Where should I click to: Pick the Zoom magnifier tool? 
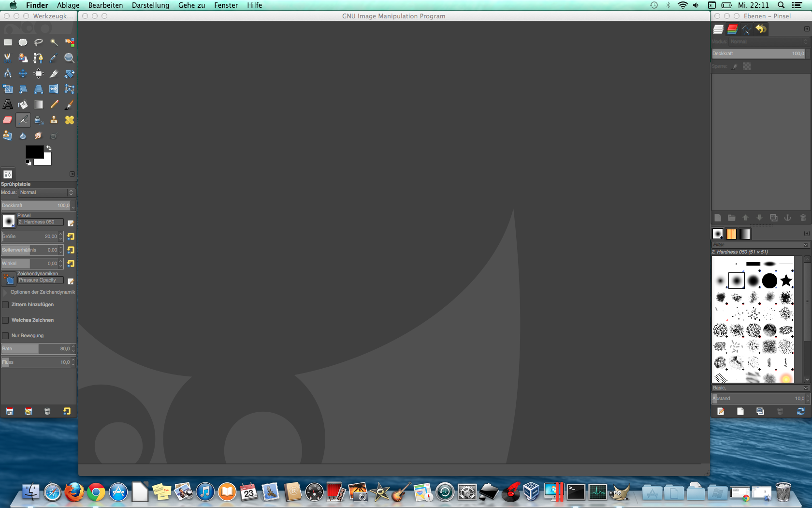pyautogui.click(x=69, y=58)
